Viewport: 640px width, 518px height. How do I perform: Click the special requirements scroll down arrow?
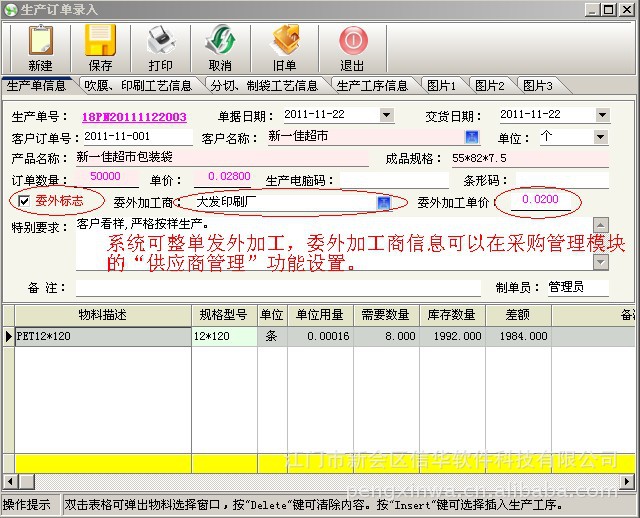601,262
